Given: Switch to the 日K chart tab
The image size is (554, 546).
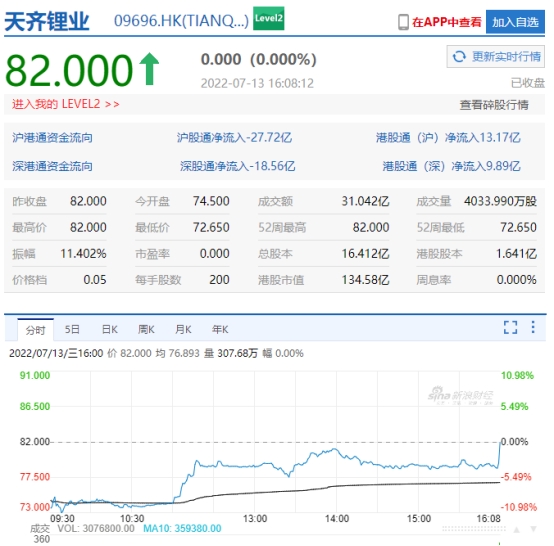Looking at the screenshot, I should (110, 329).
